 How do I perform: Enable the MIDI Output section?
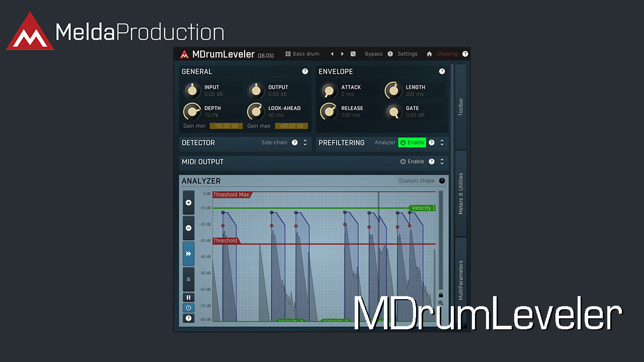412,162
